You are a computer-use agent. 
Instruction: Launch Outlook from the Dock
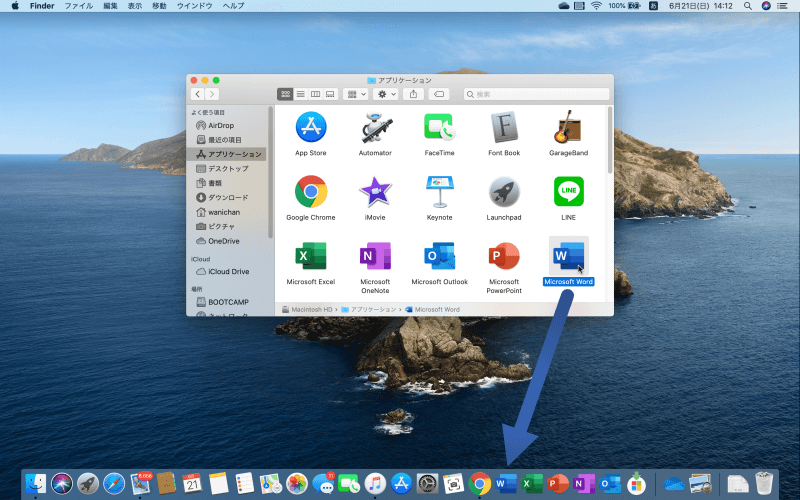610,483
